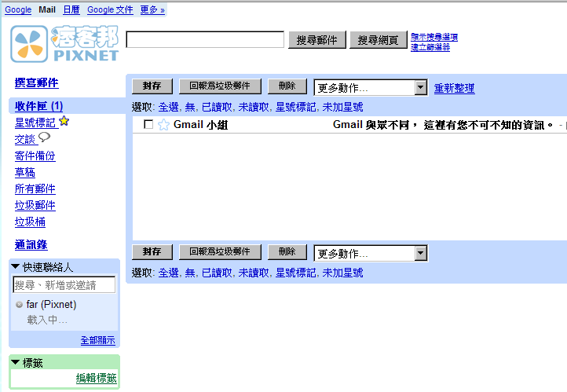Click the 搜尋郵件 button
Image resolution: width=567 pixels, height=392 pixels.
(x=317, y=40)
